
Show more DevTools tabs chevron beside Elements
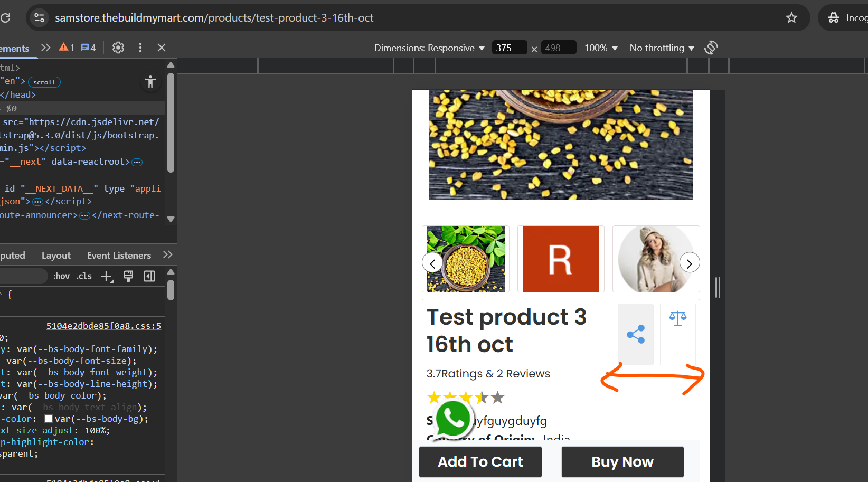pos(46,48)
